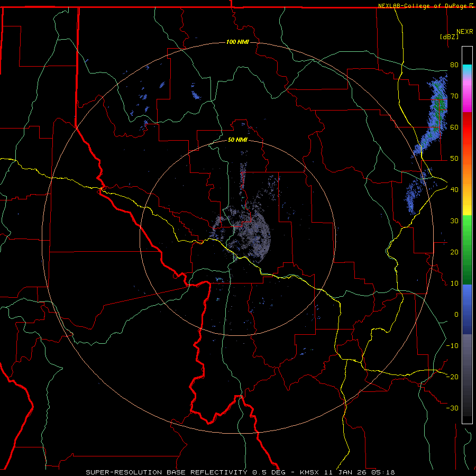This screenshot has width=476, height=476.
Task: Click the Super-Resolution Base Reflectivity caption
Action: (167, 472)
